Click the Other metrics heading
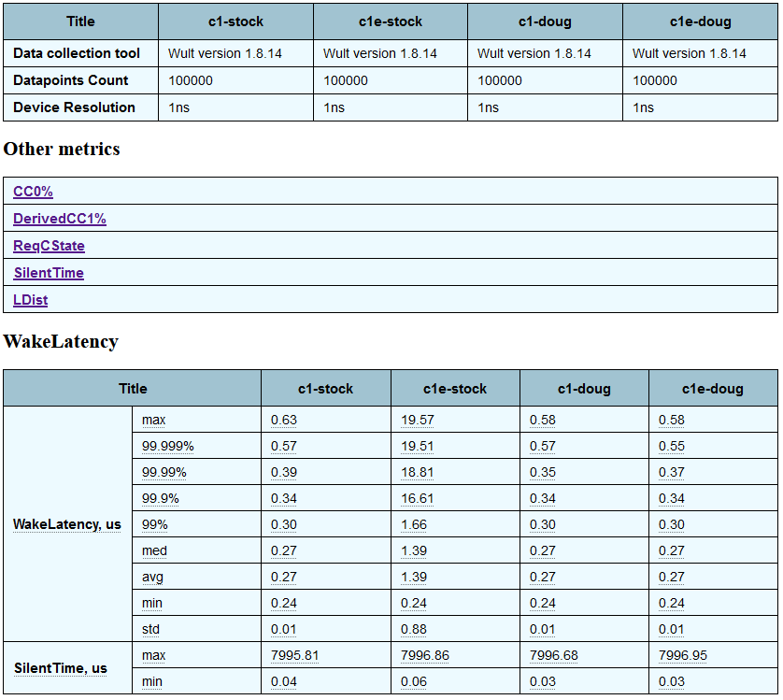This screenshot has height=700, width=783. pyautogui.click(x=62, y=149)
